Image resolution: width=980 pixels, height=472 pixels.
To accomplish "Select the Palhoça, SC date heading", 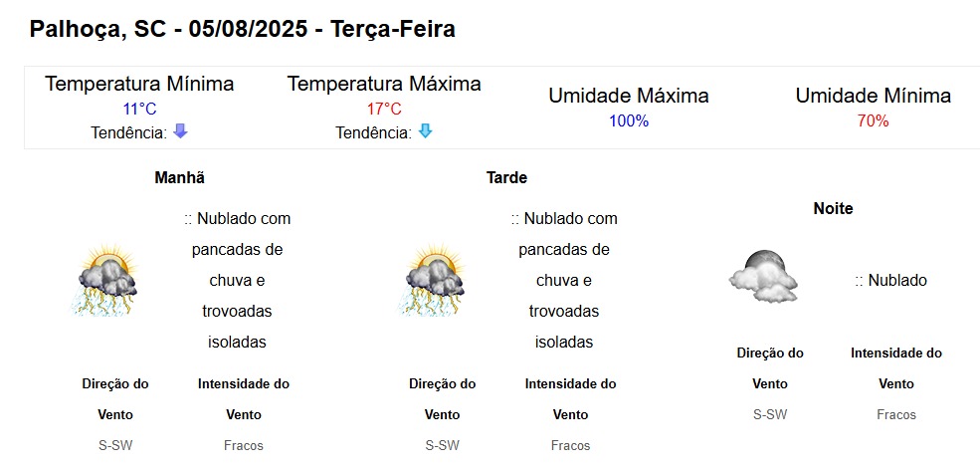I will pos(243,30).
